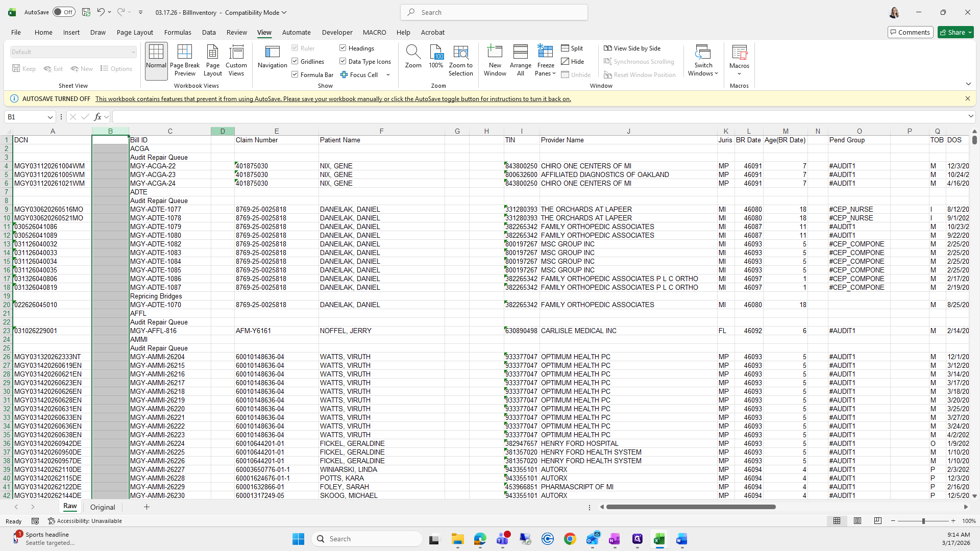Viewport: 980px width, 551px height.
Task: Switch to the Original sheet tab
Action: point(103,507)
